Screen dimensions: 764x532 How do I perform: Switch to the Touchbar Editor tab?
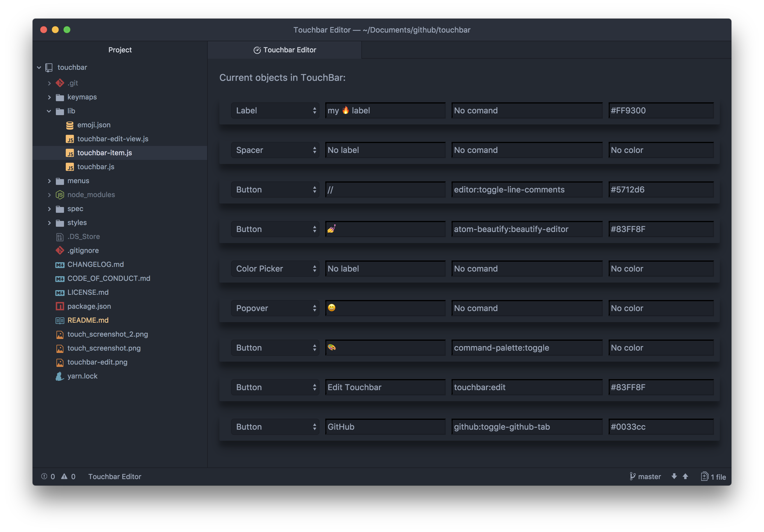pyautogui.click(x=285, y=50)
